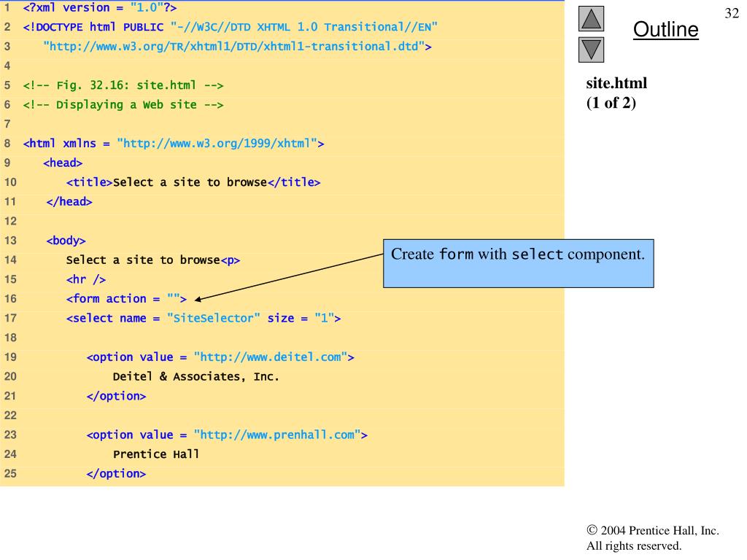Click the 'All rights reserved.' text
Image resolution: width=747 pixels, height=560 pixels.
point(634,545)
